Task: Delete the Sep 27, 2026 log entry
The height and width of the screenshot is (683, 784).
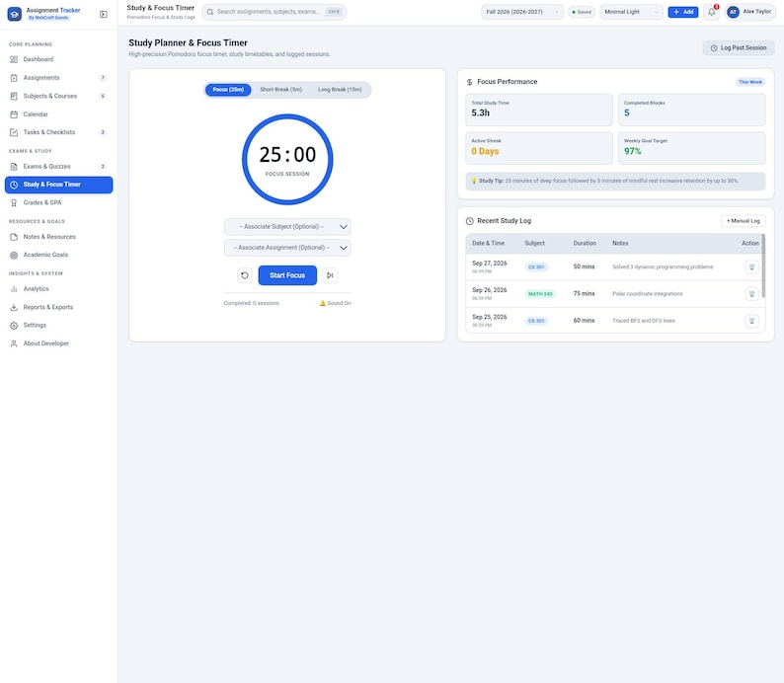Action: pyautogui.click(x=751, y=266)
